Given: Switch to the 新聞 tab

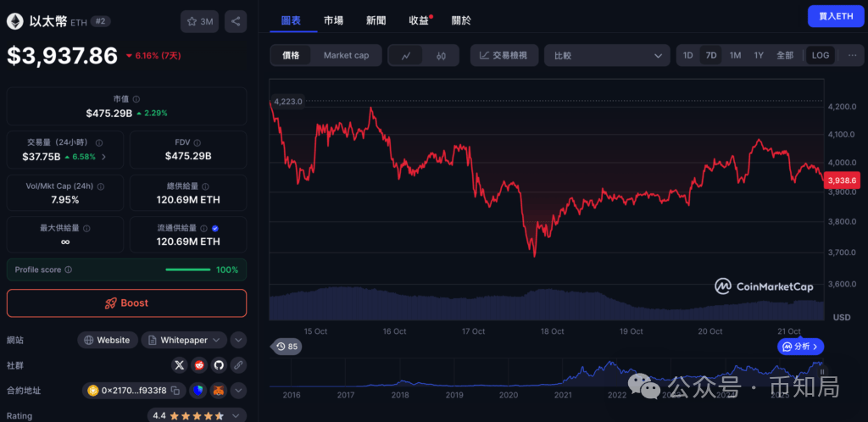Looking at the screenshot, I should click(376, 20).
